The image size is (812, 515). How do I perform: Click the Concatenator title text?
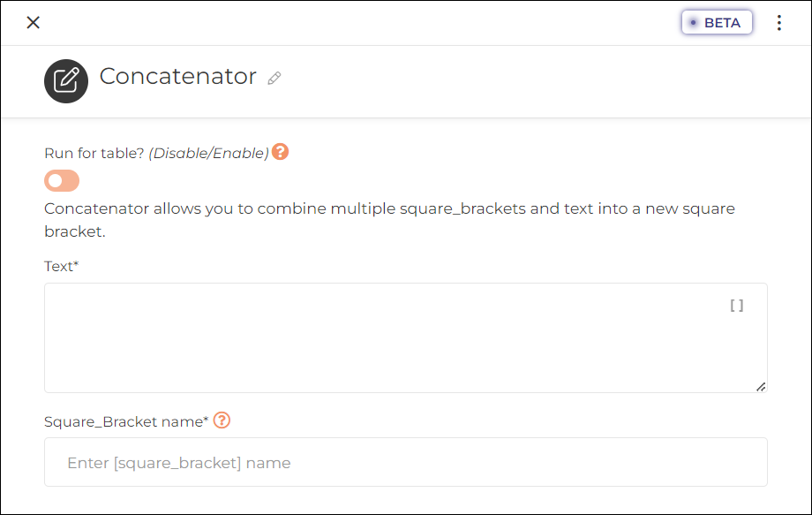tap(177, 77)
